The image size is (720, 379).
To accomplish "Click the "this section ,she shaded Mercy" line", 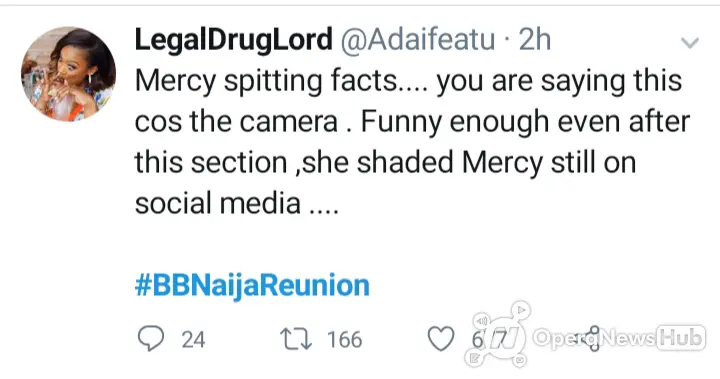I will point(385,163).
